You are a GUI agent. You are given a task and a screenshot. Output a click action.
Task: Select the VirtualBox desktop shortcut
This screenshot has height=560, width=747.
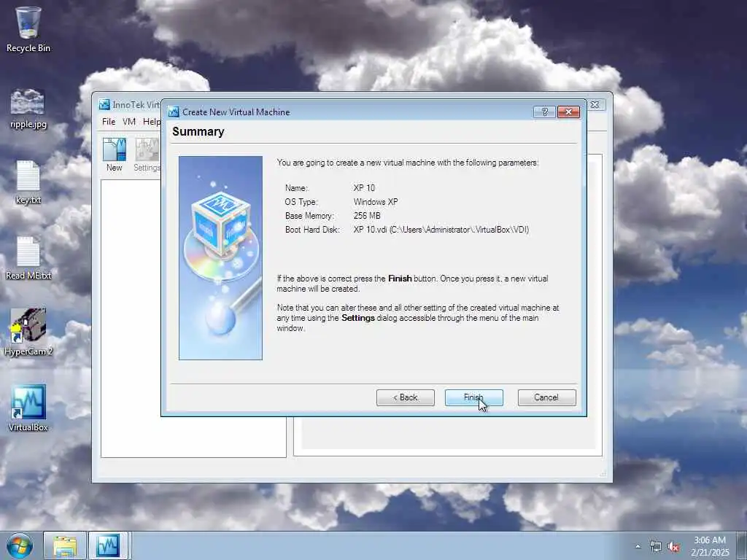(28, 408)
